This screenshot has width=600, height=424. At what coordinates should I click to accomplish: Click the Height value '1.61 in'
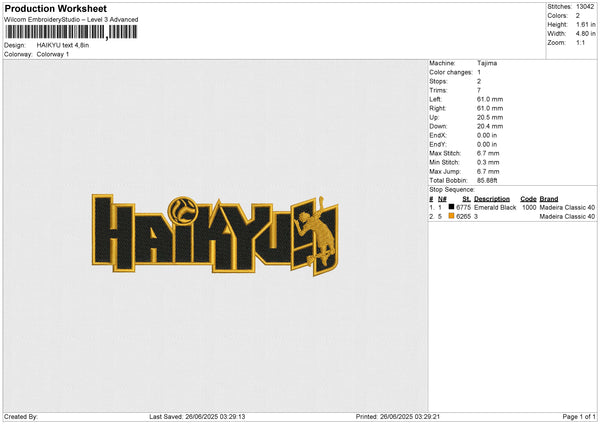coord(585,24)
